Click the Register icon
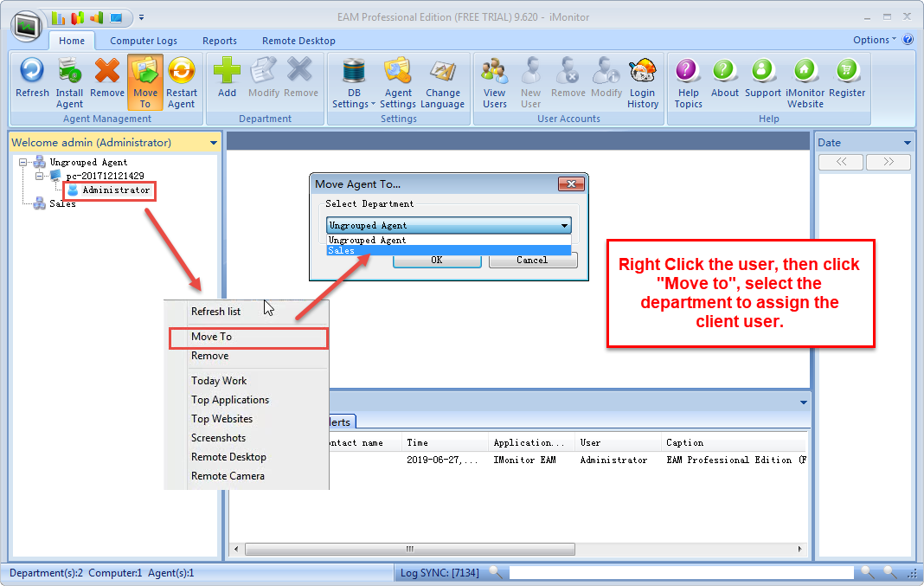Screen dimensions: 924x586 coord(847,70)
